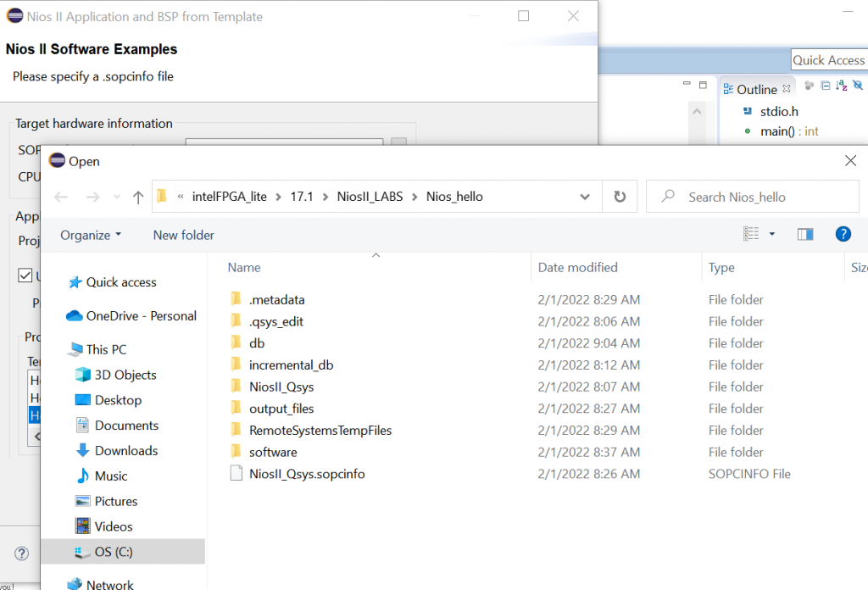
Task: Click intelFPGA_lite in address path
Action: click(x=229, y=197)
